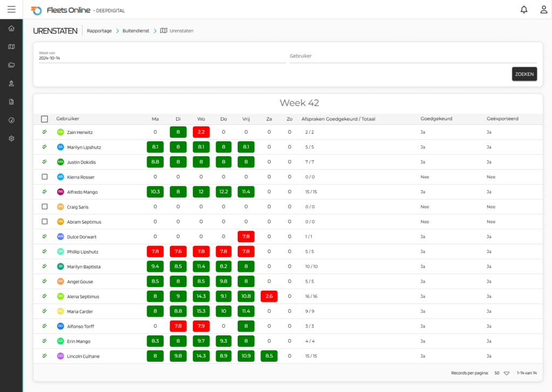Click Marilyn Lipshutz's avatar
The height and width of the screenshot is (392, 552).
[x=60, y=147]
